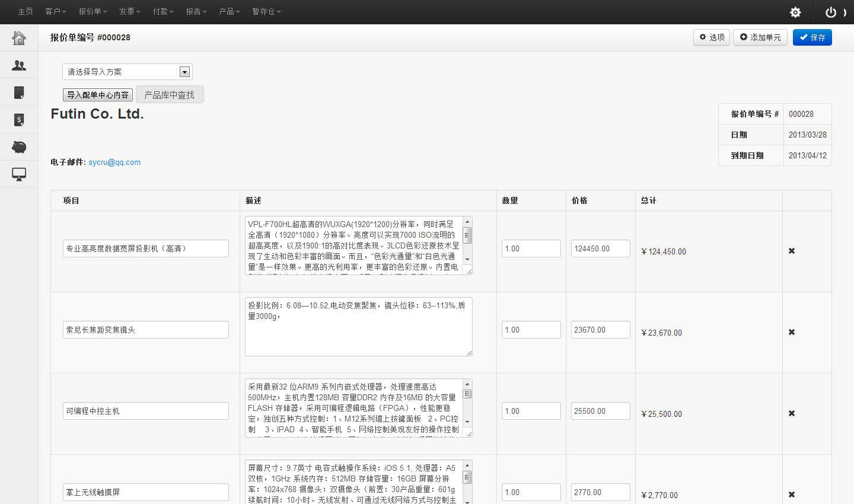The image size is (854, 504).
Task: Delete the 可编程中控主机 row
Action: point(792,413)
